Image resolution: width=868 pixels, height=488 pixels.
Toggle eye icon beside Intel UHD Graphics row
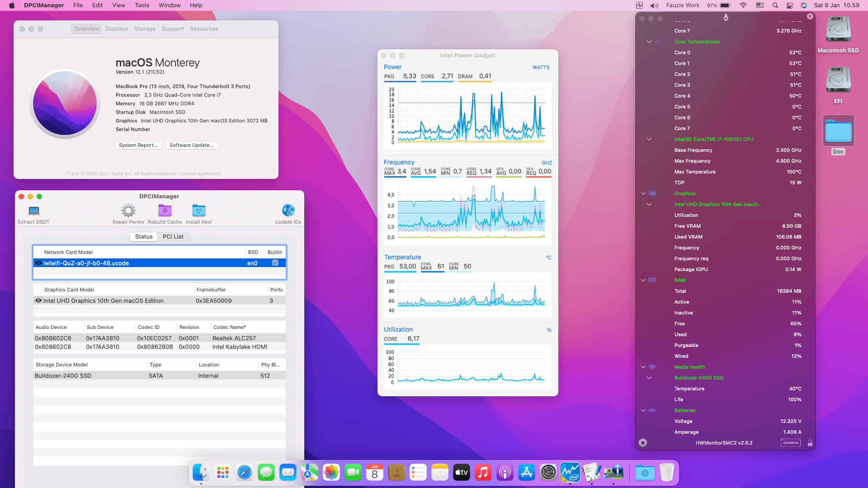click(38, 300)
